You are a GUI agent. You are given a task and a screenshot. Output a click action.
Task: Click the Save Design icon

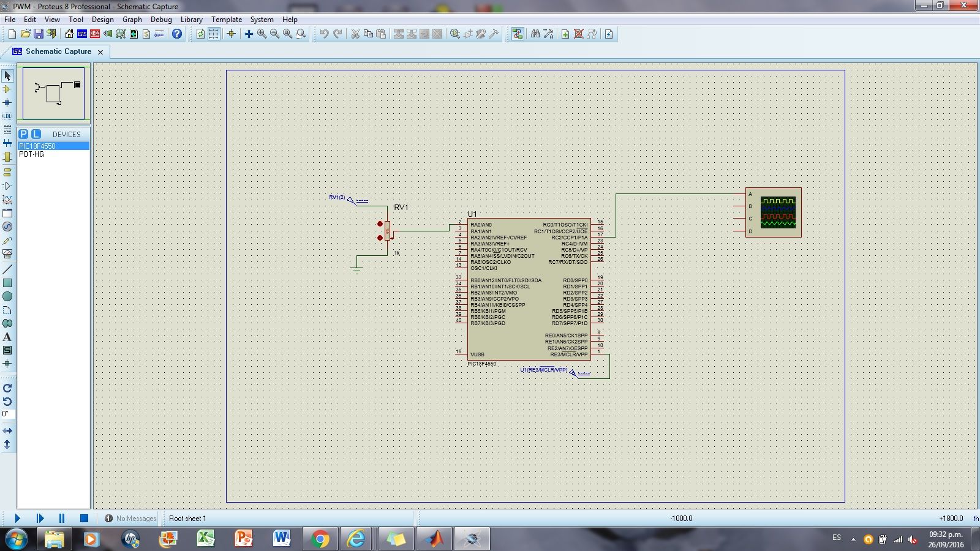click(38, 34)
